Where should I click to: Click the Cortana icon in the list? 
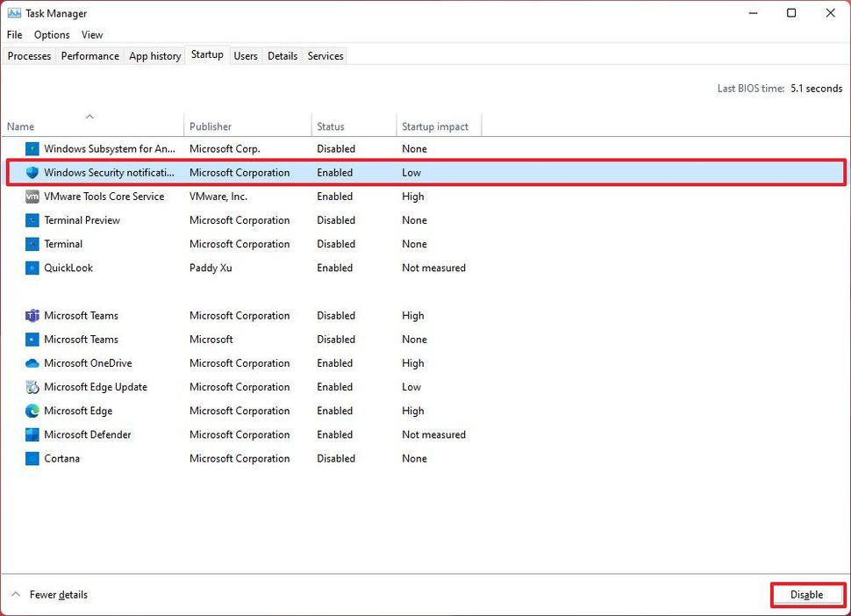tap(32, 458)
